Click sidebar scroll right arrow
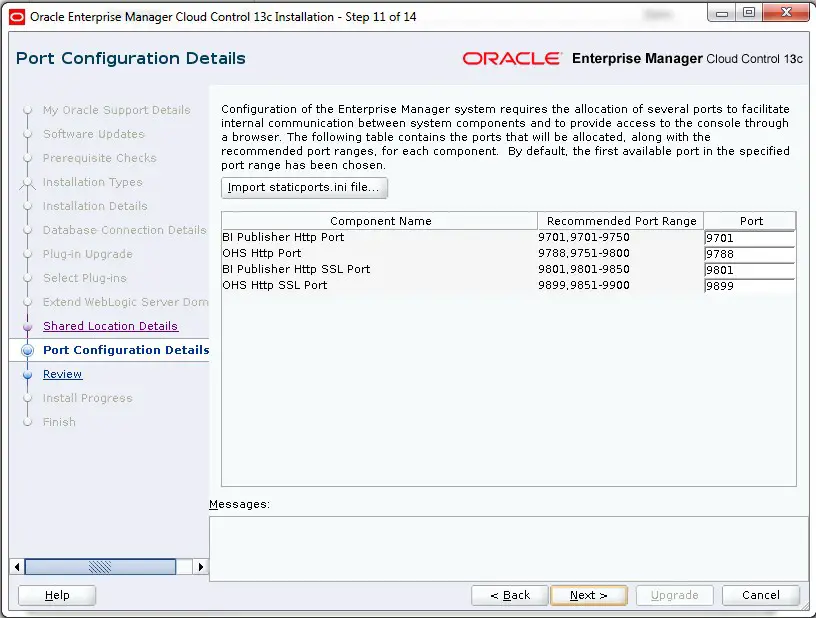This screenshot has height=618, width=816. [200, 566]
